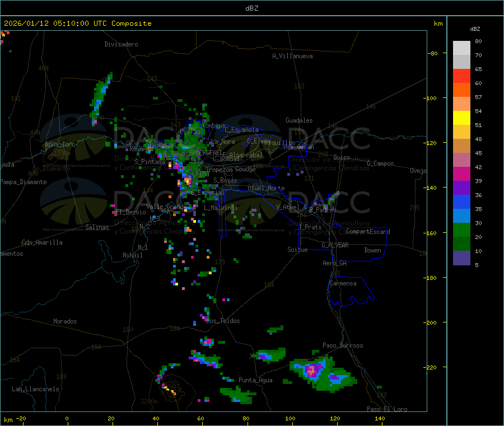Click the Aero_GA map label
504x426 pixels.
[335, 263]
